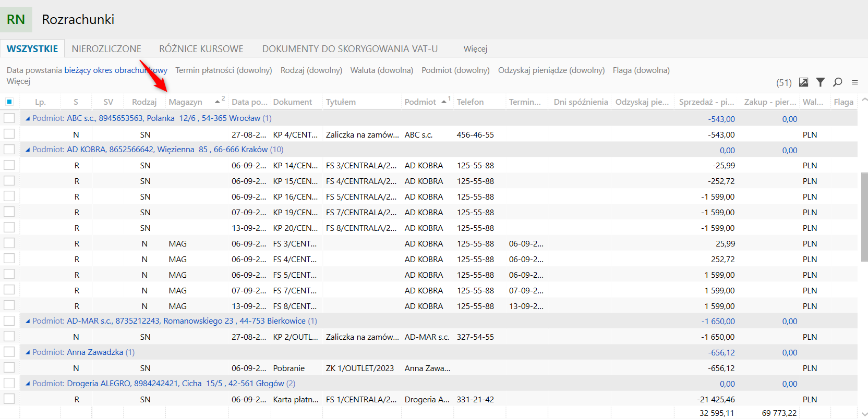Click the Dni spóźnienia column header
This screenshot has height=419, width=868.
pos(581,102)
